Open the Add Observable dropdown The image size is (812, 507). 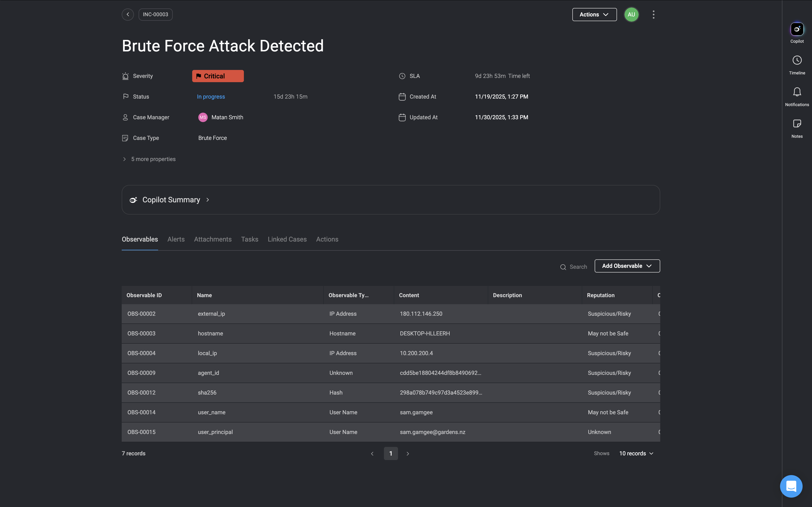tap(627, 266)
